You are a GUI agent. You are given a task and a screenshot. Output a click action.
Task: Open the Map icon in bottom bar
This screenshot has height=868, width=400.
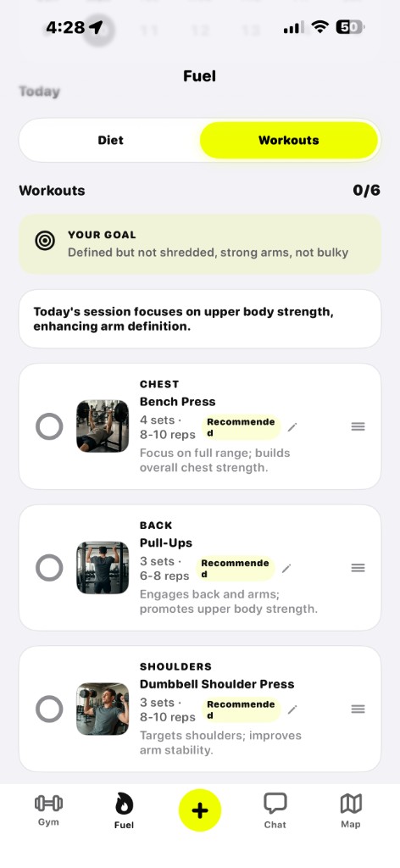[x=351, y=804]
